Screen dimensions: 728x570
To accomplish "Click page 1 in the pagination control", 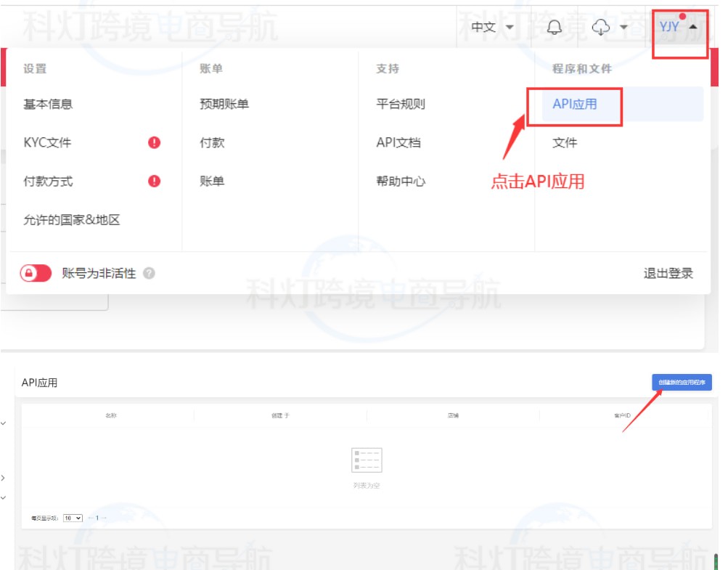I will [x=97, y=517].
